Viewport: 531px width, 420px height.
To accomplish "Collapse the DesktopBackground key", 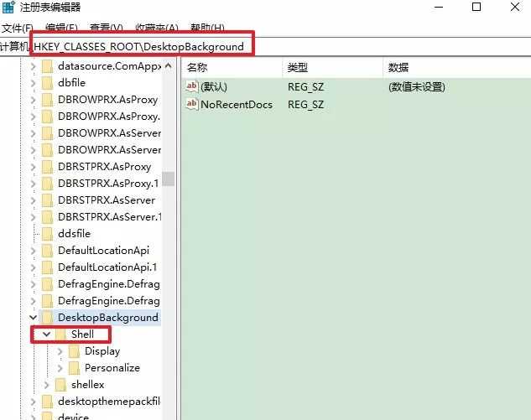I will (x=33, y=318).
